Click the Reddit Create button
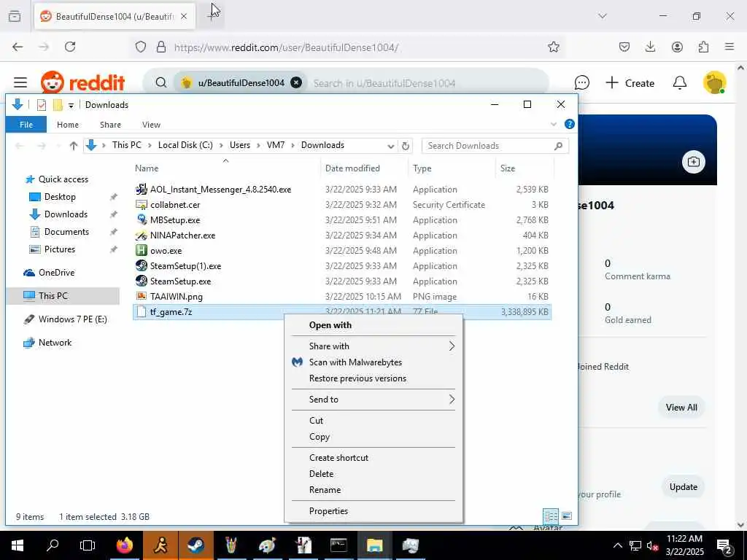Screen dimensions: 747x560 [x=630, y=83]
